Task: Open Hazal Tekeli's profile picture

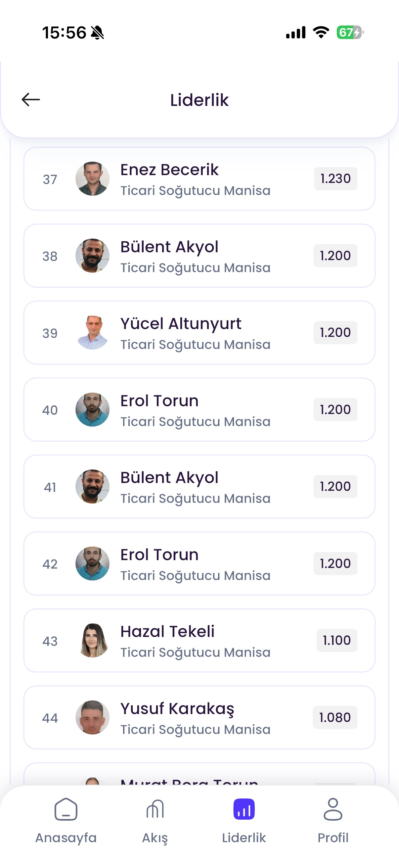Action: 93,641
